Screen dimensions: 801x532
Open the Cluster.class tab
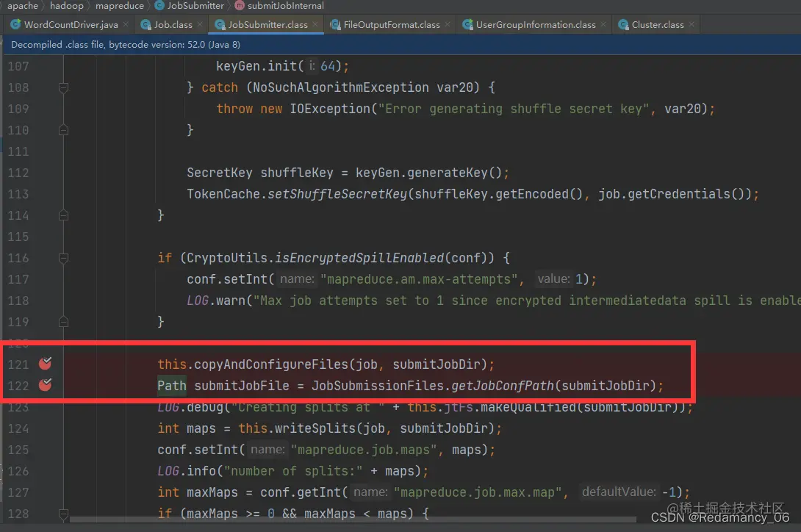click(x=658, y=24)
